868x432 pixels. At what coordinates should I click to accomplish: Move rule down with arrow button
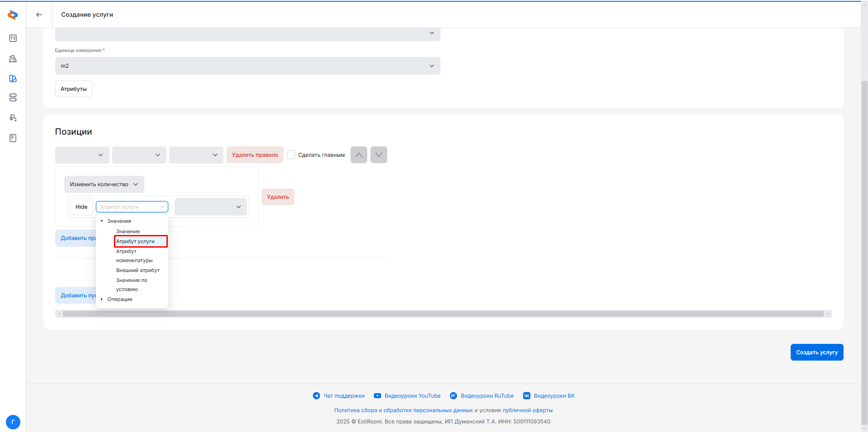[379, 155]
